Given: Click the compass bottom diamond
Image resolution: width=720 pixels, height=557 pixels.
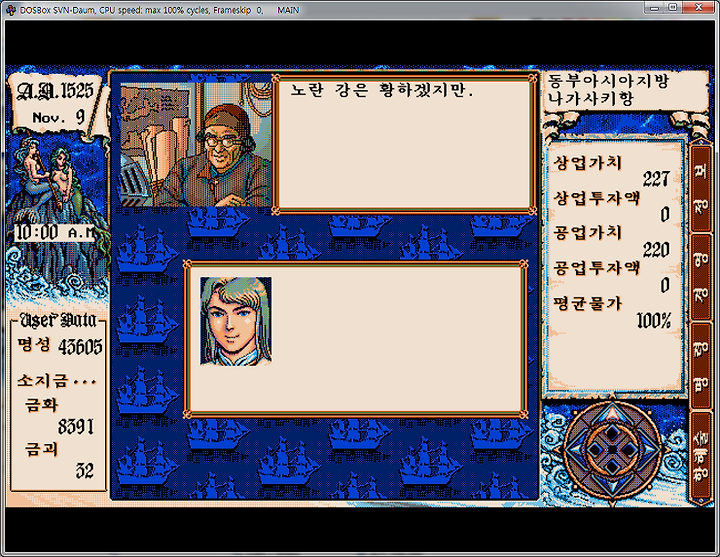Looking at the screenshot, I should [x=613, y=467].
